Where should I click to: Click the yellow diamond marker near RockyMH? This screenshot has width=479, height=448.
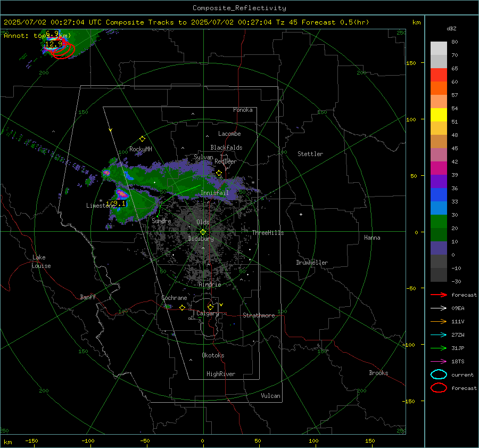tap(142, 139)
